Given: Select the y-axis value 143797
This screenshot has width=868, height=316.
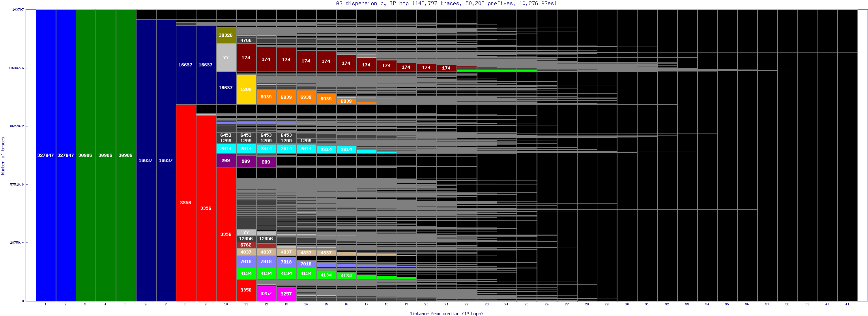Looking at the screenshot, I should [x=18, y=9].
